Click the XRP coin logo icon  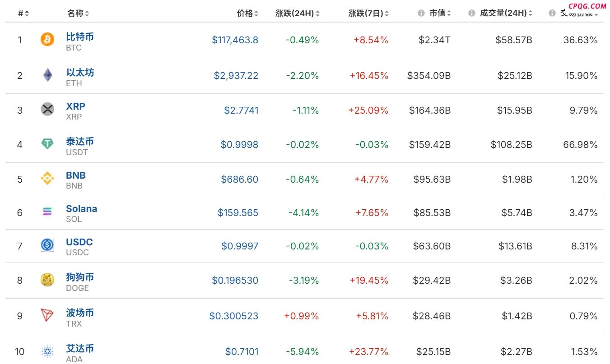coord(47,109)
